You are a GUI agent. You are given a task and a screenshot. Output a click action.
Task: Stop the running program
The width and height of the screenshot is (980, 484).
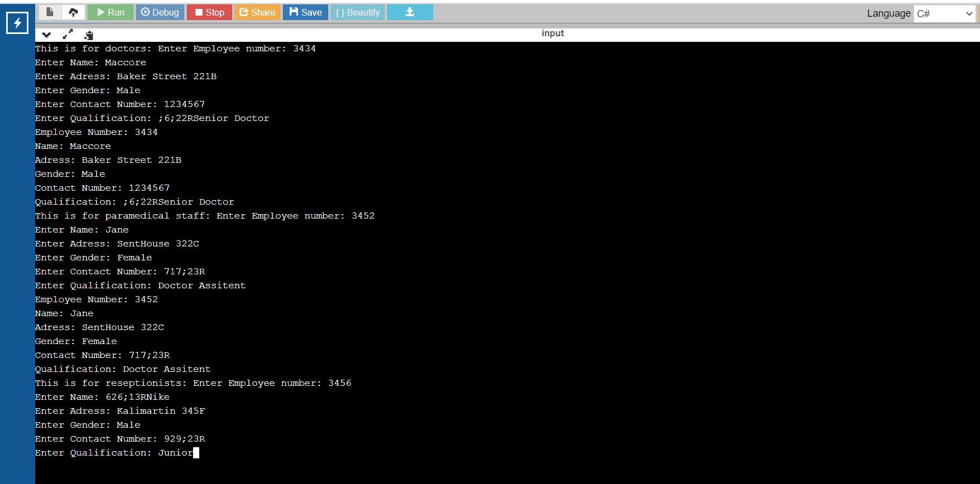[210, 12]
